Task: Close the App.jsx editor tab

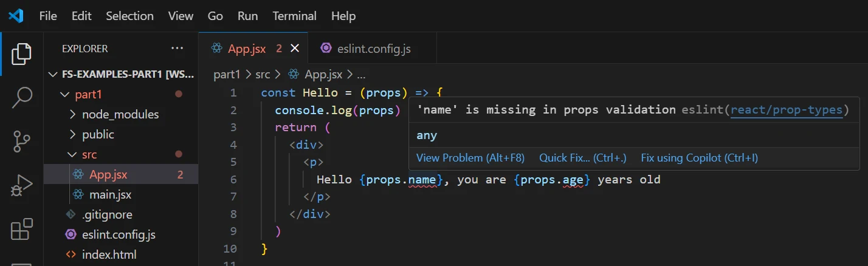Action: (295, 49)
